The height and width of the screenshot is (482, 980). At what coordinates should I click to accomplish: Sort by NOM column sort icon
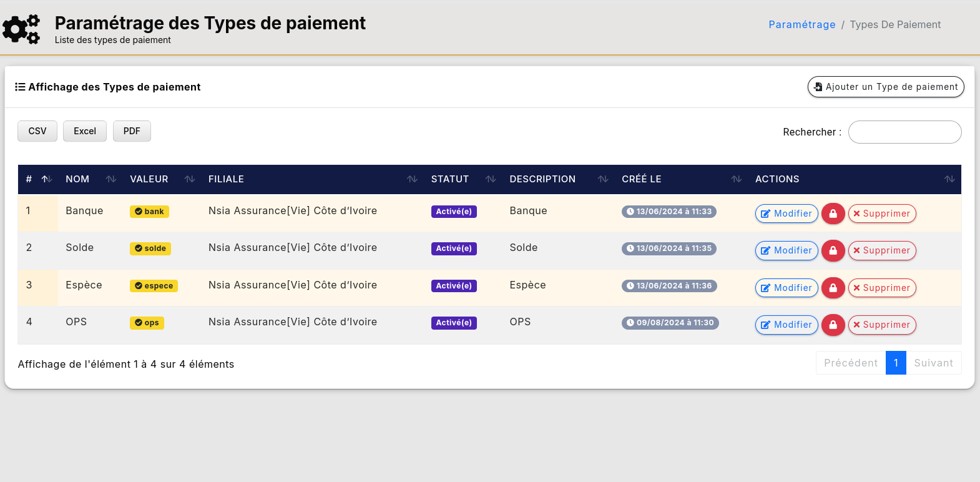(111, 179)
